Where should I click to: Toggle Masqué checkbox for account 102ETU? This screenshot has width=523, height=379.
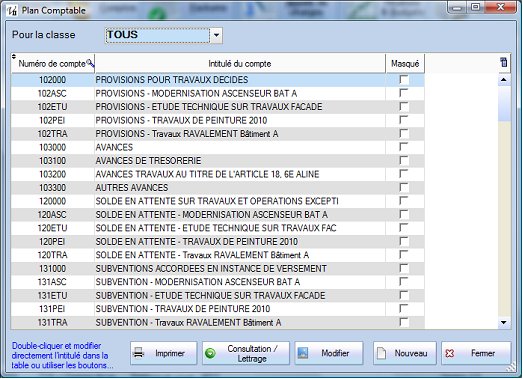[404, 107]
